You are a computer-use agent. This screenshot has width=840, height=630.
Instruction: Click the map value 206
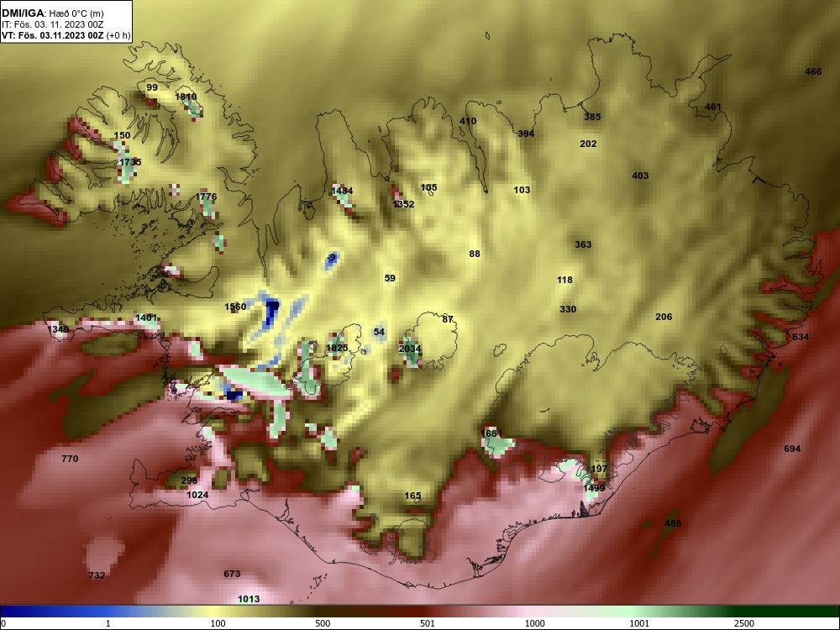coord(664,318)
